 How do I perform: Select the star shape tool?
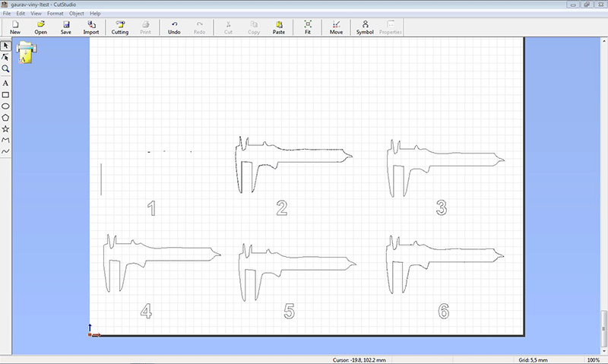[5, 128]
